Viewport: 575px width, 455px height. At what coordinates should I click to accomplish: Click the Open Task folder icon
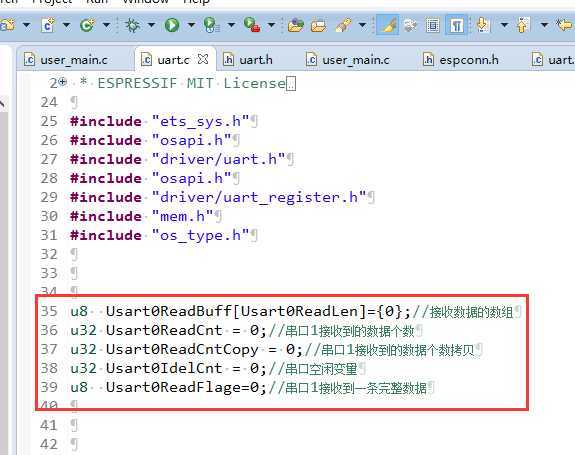318,25
